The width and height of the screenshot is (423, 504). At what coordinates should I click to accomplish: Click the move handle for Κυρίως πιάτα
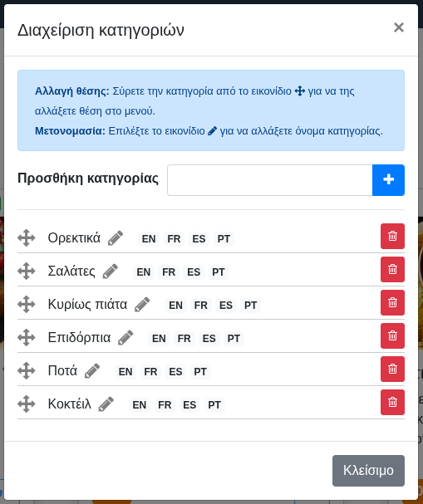pyautogui.click(x=27, y=305)
